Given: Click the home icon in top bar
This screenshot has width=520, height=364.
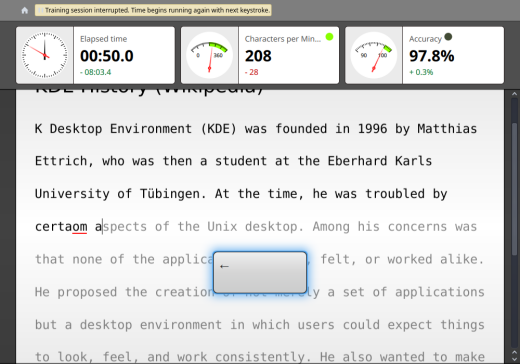Looking at the screenshot, I should coord(24,10).
